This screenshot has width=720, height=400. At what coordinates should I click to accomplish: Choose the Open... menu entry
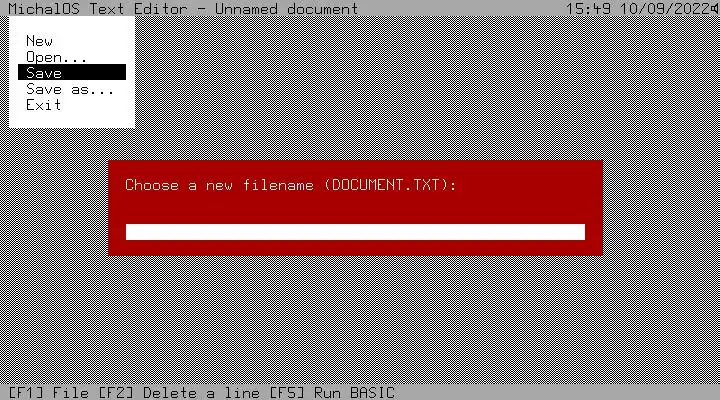tap(56, 57)
